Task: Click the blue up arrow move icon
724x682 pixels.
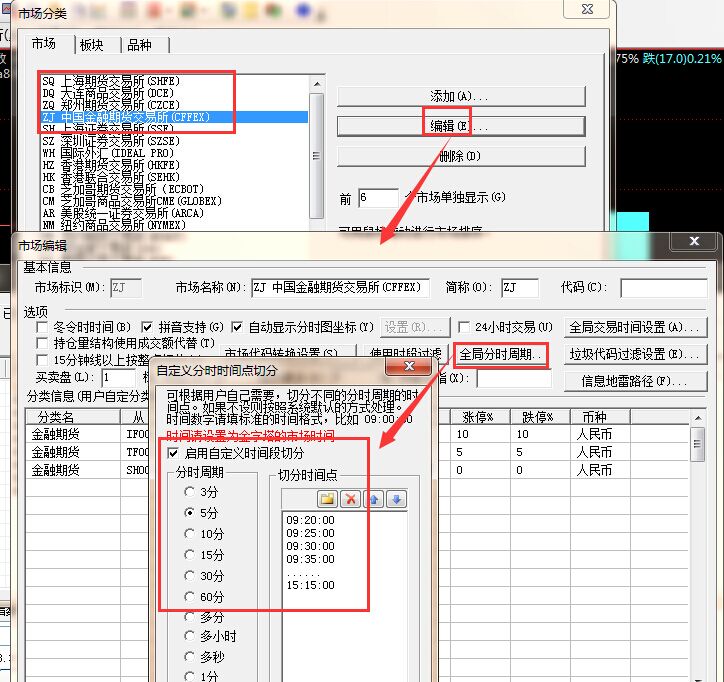Action: pyautogui.click(x=374, y=498)
